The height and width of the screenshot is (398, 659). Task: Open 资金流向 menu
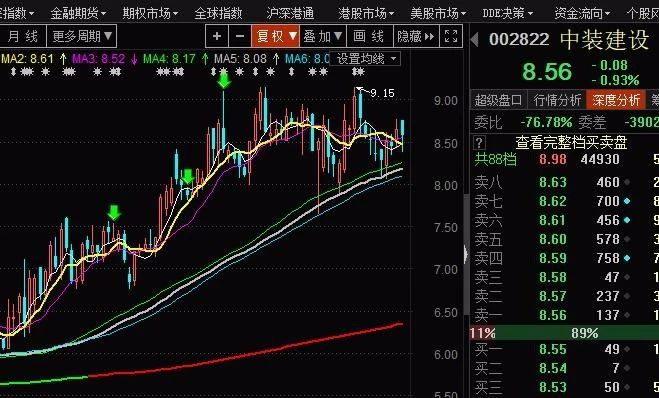click(x=582, y=13)
